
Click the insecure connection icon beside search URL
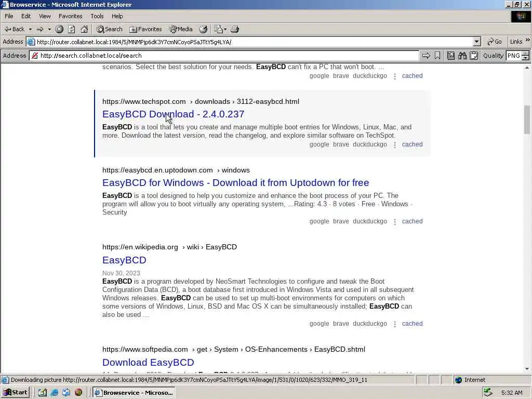tap(35, 56)
